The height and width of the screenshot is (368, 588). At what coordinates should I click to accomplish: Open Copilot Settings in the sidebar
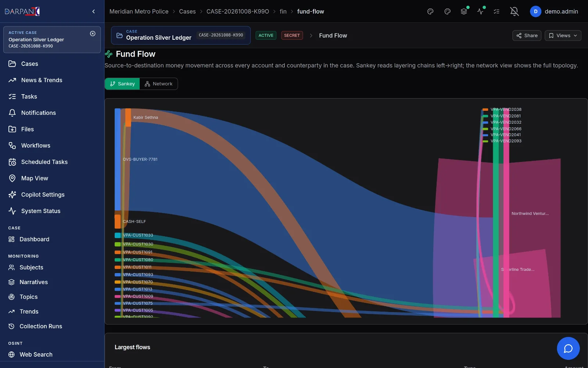click(52, 195)
